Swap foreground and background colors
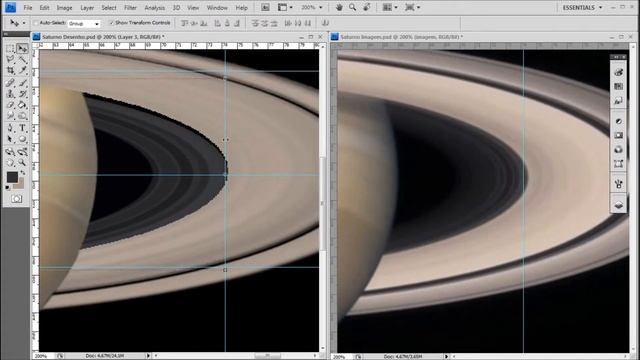This screenshot has height=360, width=640. [x=23, y=173]
